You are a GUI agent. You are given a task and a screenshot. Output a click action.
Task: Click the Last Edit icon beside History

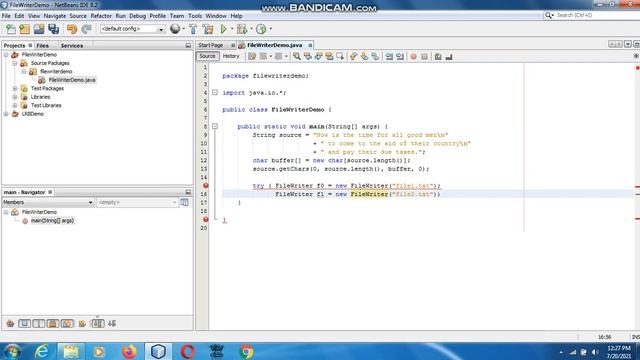252,56
